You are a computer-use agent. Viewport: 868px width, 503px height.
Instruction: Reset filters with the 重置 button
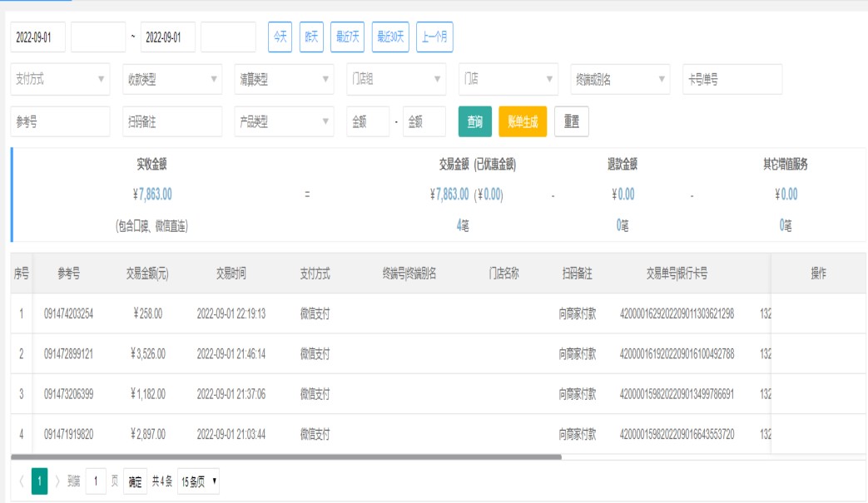[572, 121]
